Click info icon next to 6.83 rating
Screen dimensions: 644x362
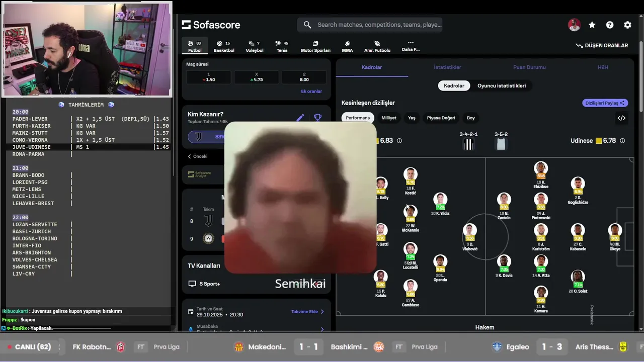tap(399, 141)
